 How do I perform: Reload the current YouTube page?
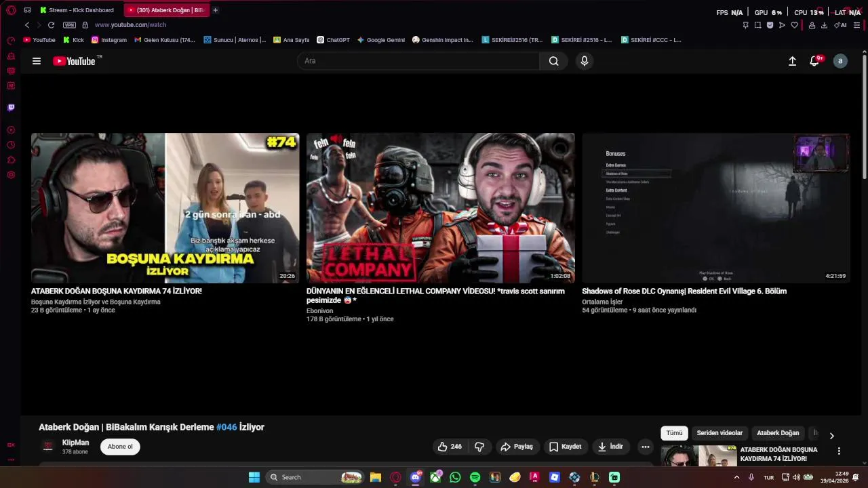point(51,25)
